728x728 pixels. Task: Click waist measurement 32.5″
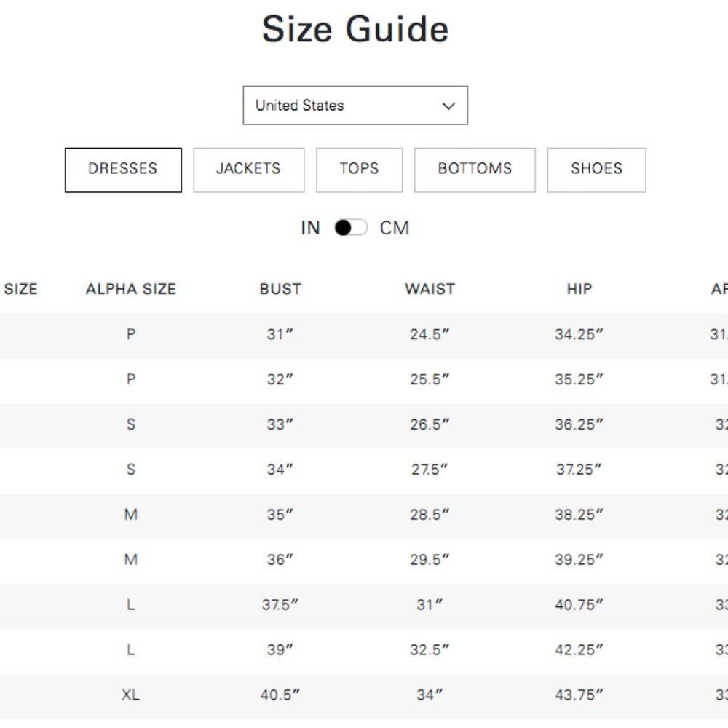pos(430,649)
